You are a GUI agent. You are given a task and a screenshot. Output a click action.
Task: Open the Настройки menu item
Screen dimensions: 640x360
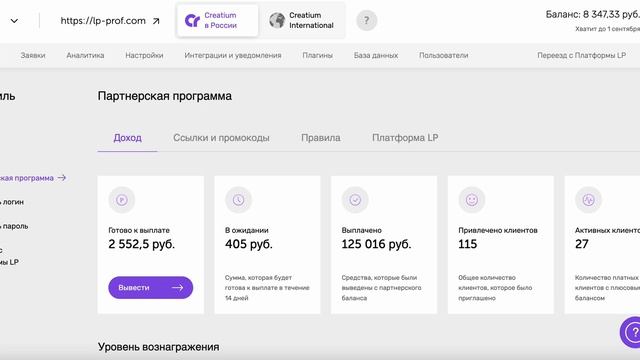[x=144, y=56]
